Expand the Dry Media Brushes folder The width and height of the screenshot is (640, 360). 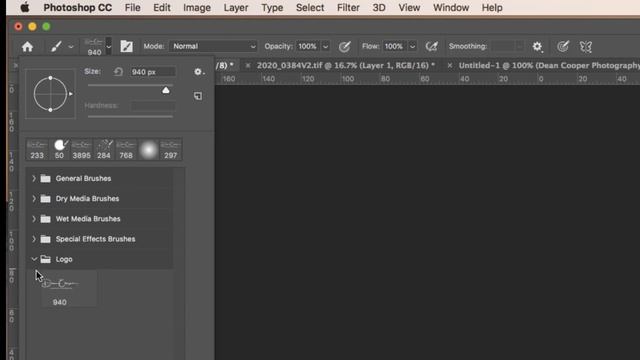coord(34,198)
